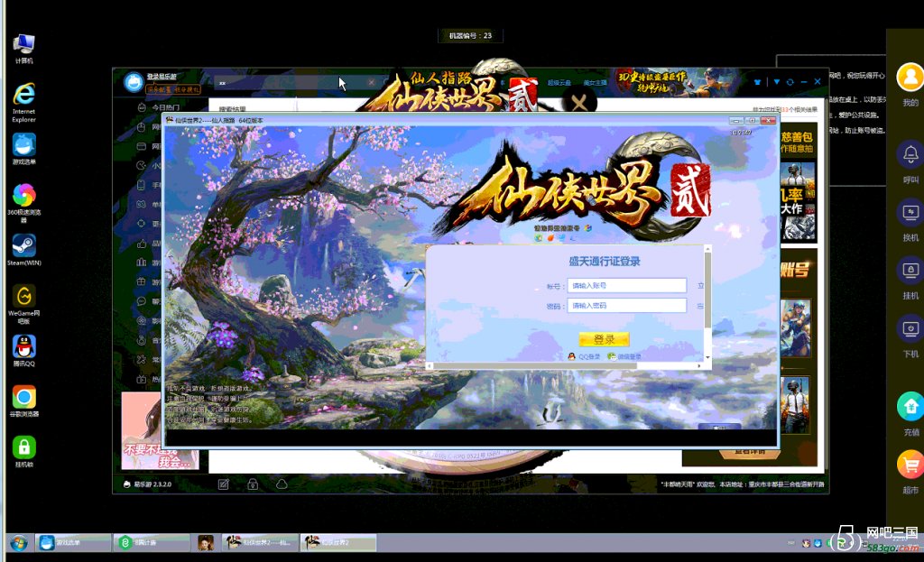Screen dimensions: 924x562
Task: Launch the 360极速浏览器 desktop icon
Action: (23, 203)
